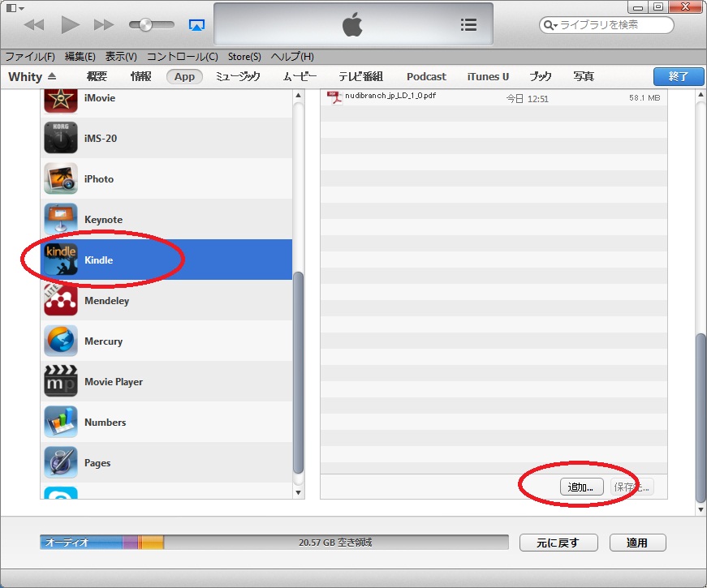The height and width of the screenshot is (588, 707).
Task: Open the sidebar view dropdown at top-left
Action: 15,7
